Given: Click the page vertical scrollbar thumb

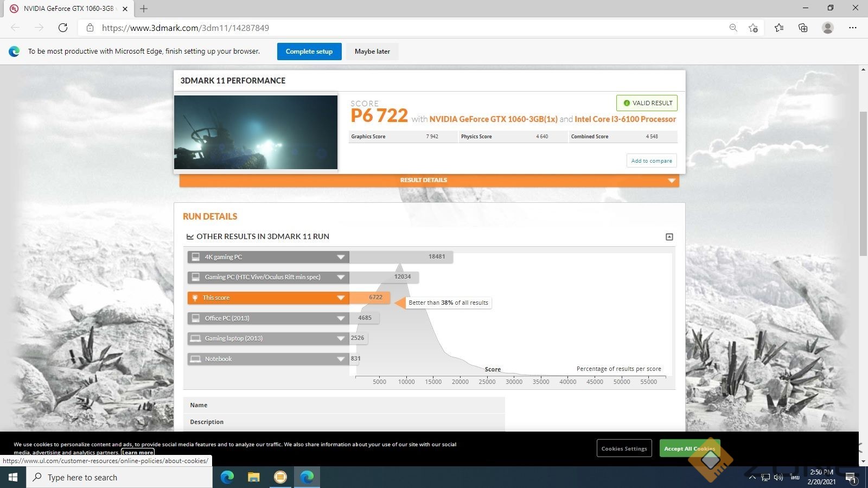Looking at the screenshot, I should [x=863, y=183].
